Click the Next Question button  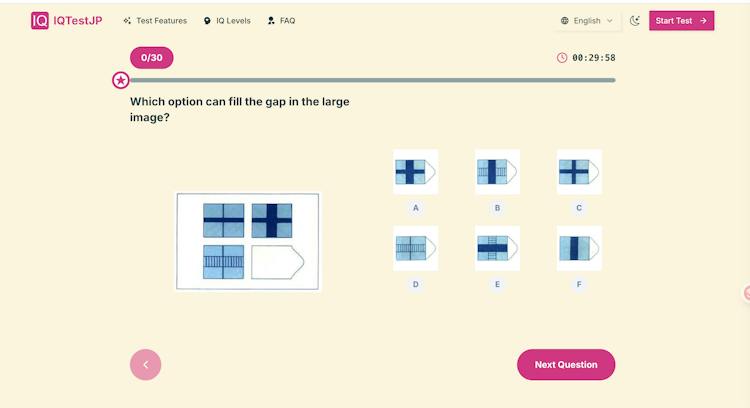pos(566,364)
